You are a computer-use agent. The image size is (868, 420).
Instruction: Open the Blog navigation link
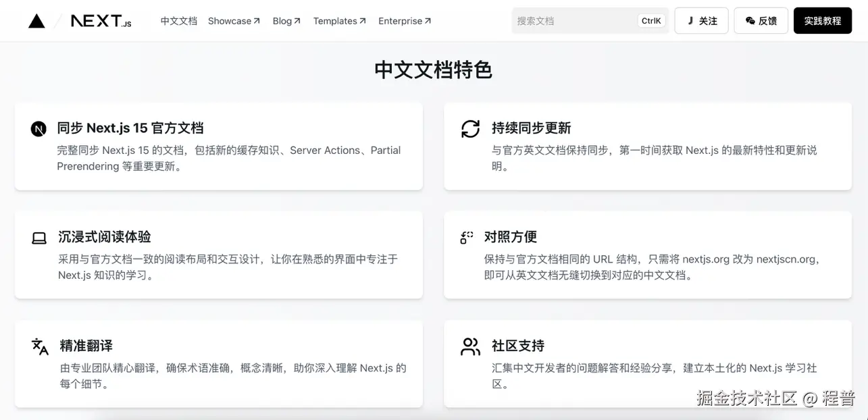point(286,21)
